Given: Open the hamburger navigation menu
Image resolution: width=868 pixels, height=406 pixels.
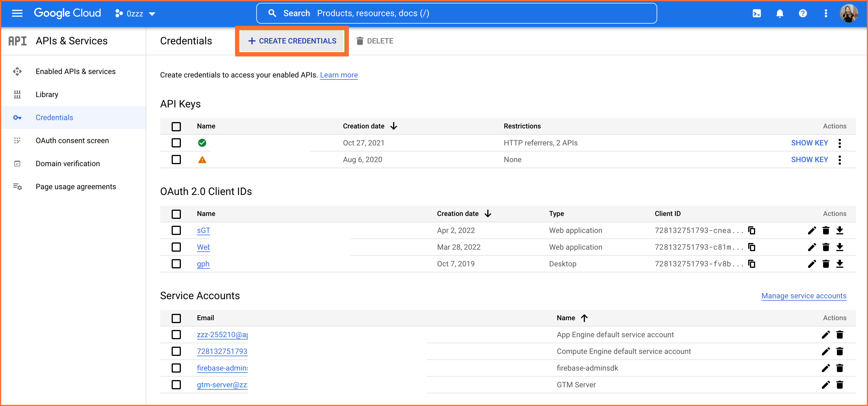Looking at the screenshot, I should (x=17, y=14).
